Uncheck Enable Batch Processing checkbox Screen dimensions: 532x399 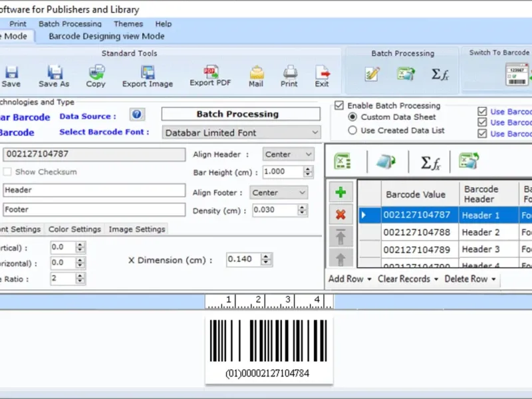pos(339,106)
